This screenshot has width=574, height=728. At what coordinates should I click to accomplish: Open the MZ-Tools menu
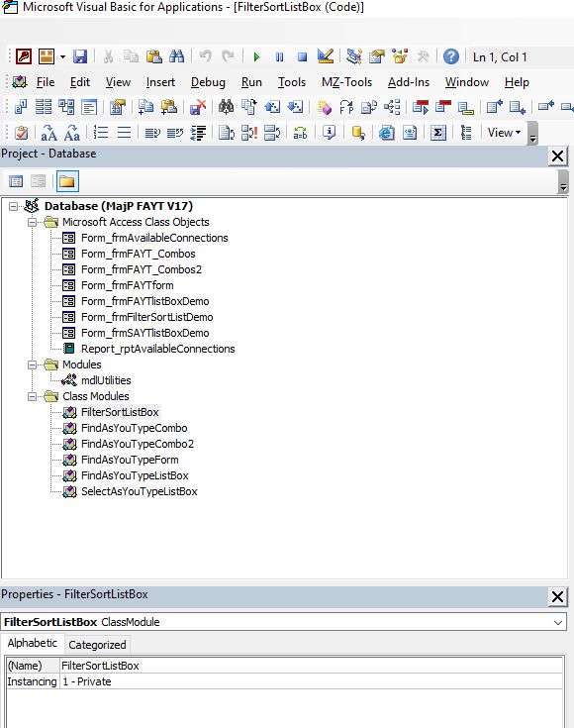point(346,82)
